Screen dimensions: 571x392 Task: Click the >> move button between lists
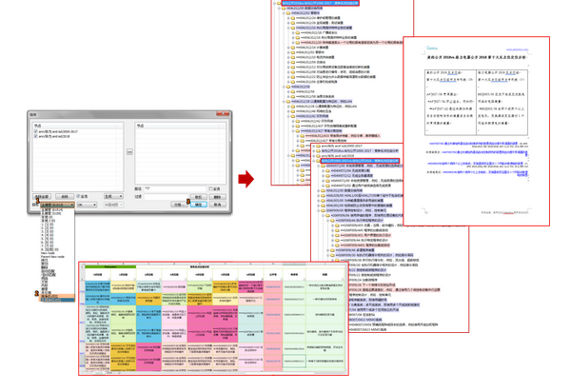(129, 151)
